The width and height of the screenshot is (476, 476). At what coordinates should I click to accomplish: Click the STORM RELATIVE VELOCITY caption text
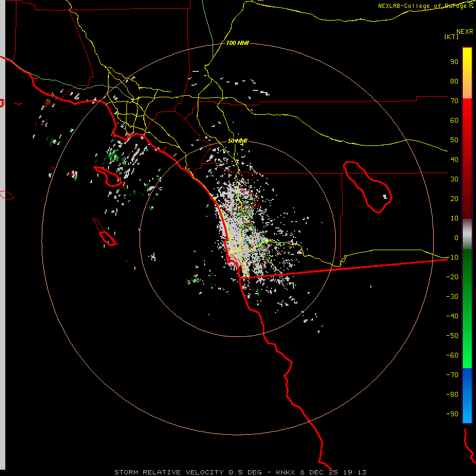[169, 472]
